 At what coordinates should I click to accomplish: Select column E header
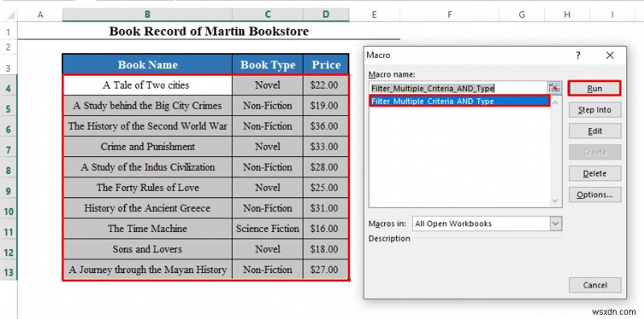[x=374, y=14]
